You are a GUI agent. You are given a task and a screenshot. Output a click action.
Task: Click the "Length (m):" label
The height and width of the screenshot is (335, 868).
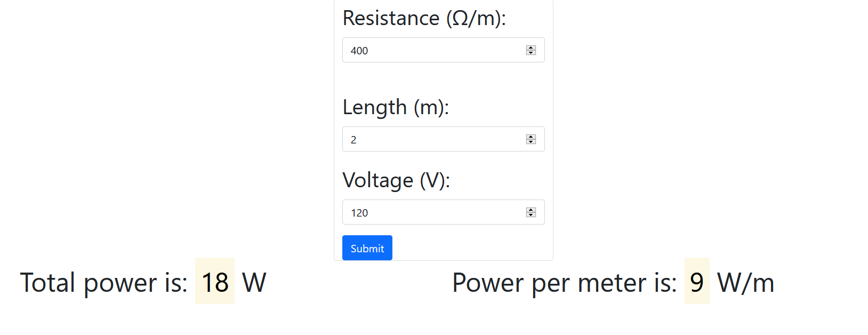point(396,107)
